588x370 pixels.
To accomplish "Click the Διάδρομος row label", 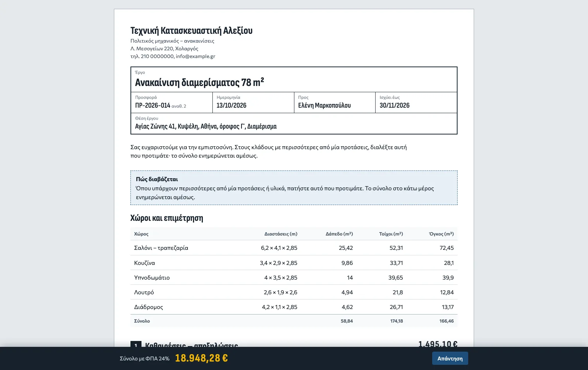I will click(148, 307).
